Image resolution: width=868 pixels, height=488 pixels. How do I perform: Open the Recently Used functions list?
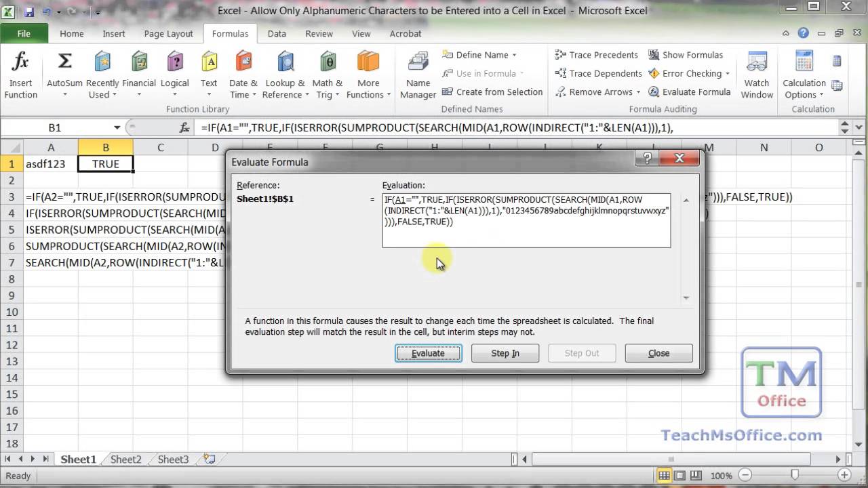pos(103,75)
